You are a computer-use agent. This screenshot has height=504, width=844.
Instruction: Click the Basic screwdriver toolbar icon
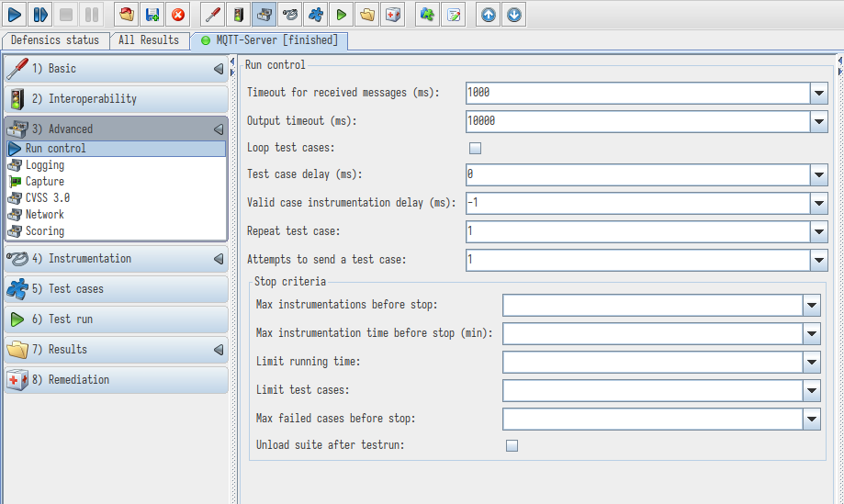coord(213,15)
